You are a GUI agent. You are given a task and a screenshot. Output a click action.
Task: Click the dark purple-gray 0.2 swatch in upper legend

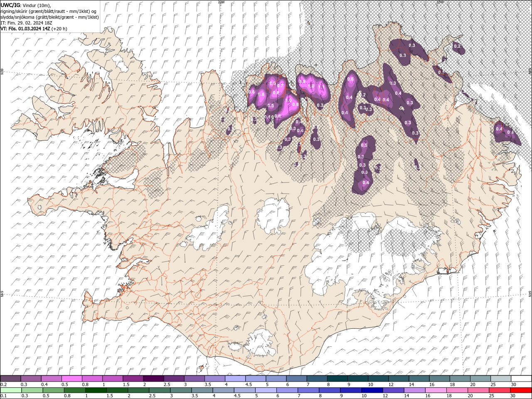10,379
